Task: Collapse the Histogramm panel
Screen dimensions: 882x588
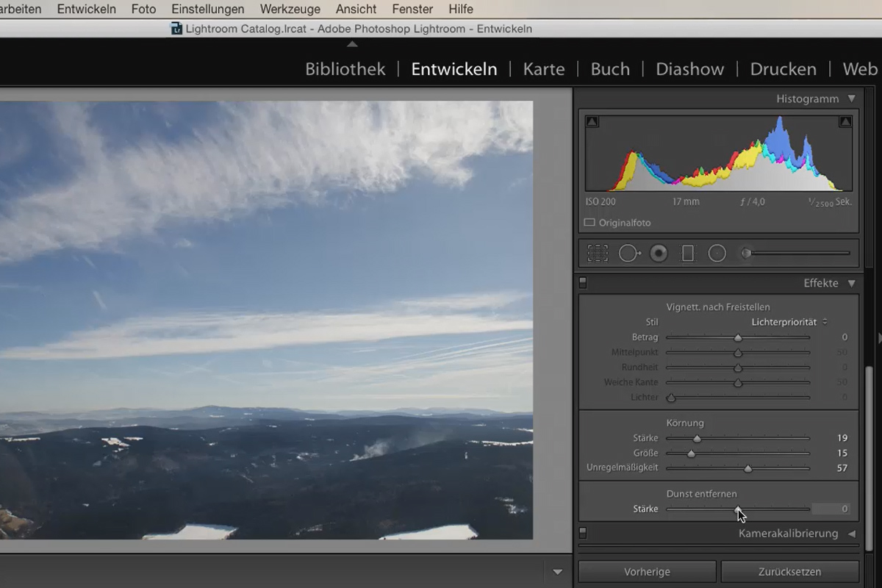Action: [x=852, y=98]
